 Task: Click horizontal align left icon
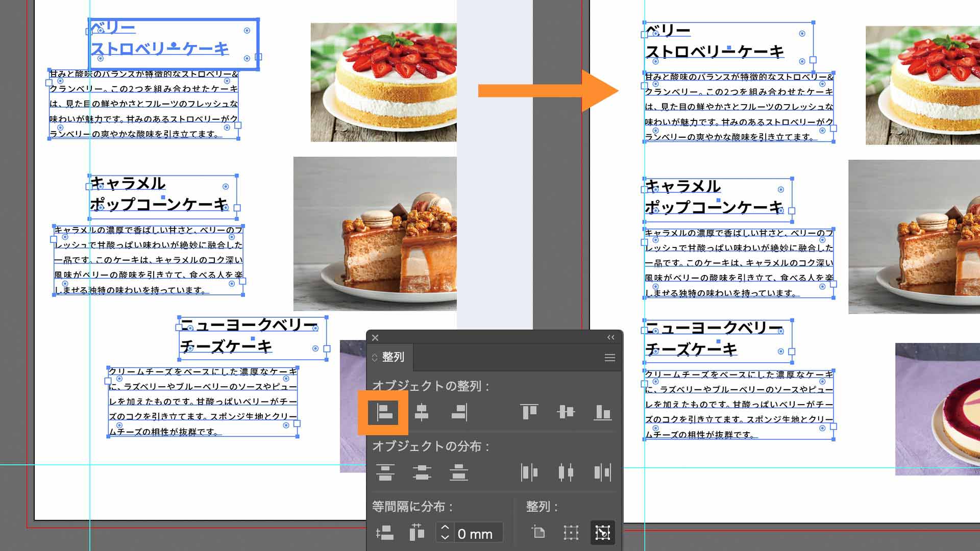coord(384,412)
